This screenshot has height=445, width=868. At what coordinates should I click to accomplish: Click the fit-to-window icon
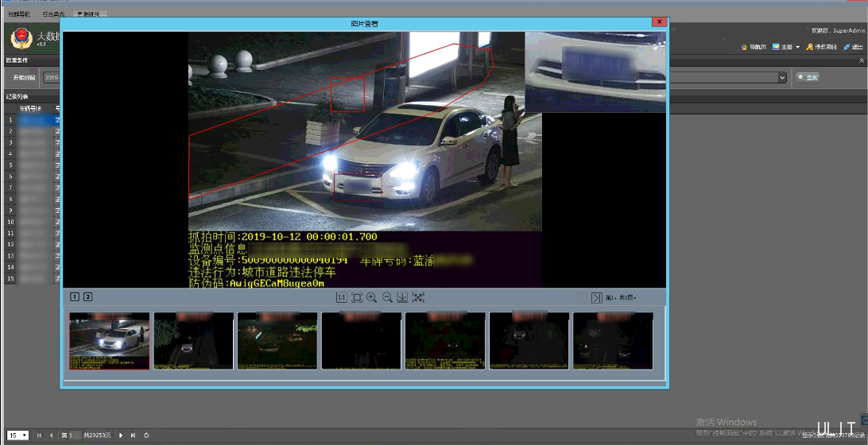pos(357,297)
